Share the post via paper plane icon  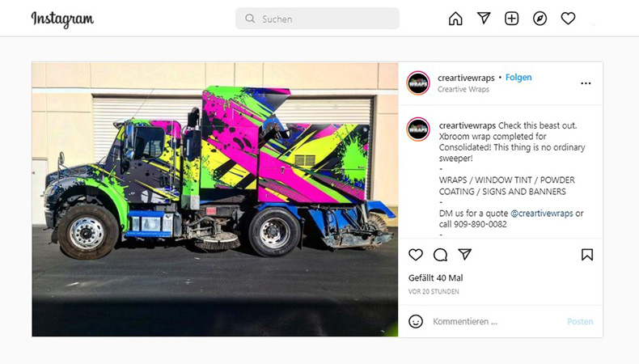464,254
